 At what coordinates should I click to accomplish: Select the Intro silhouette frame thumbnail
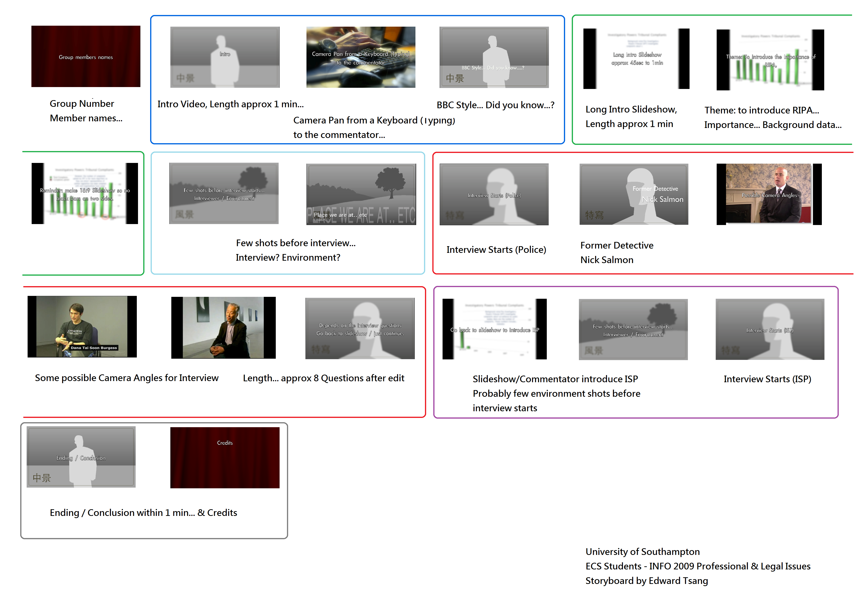(225, 57)
